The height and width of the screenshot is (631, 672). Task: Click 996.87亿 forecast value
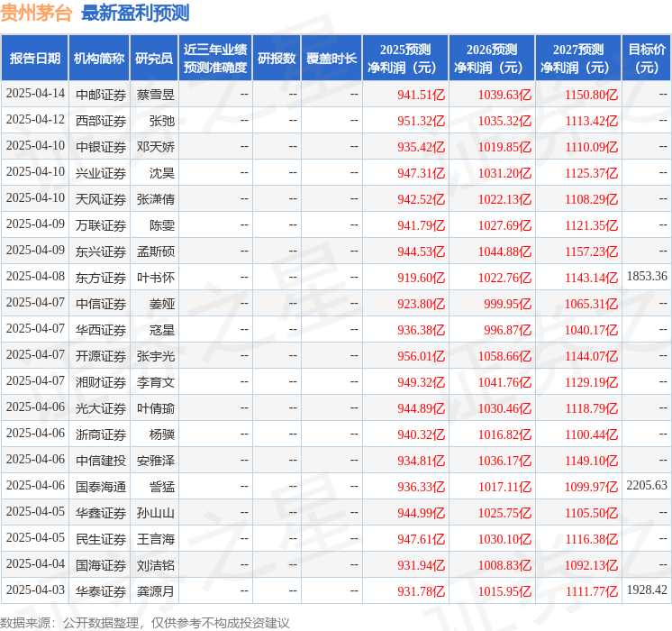[508, 330]
